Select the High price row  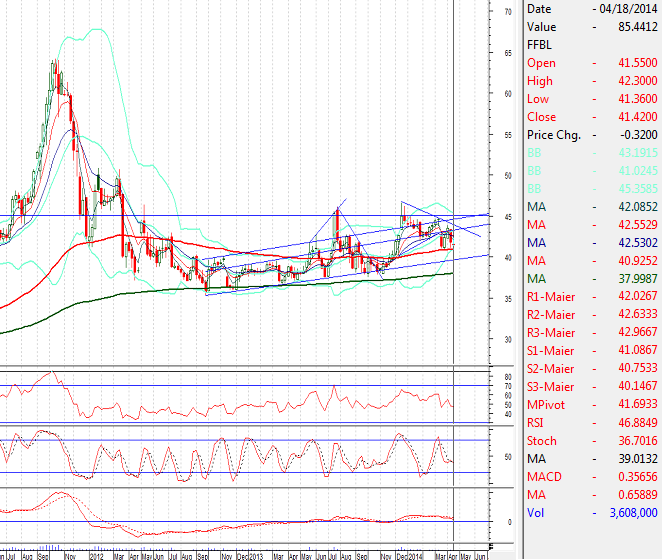click(591, 81)
